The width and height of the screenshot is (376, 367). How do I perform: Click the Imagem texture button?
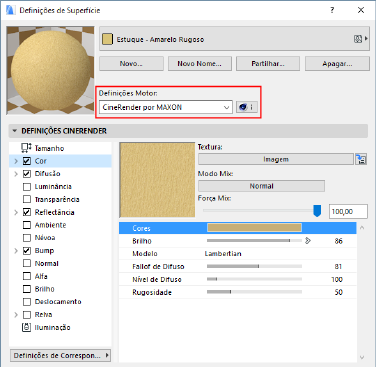[x=276, y=159]
